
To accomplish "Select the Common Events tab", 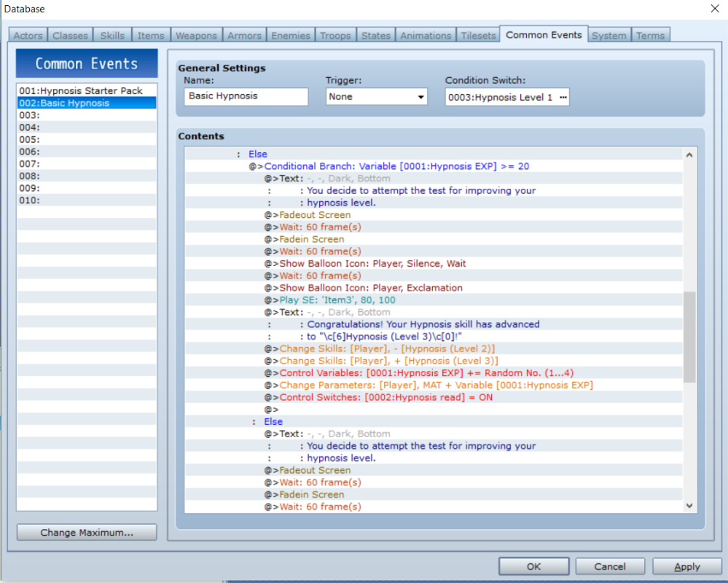I will coord(544,34).
